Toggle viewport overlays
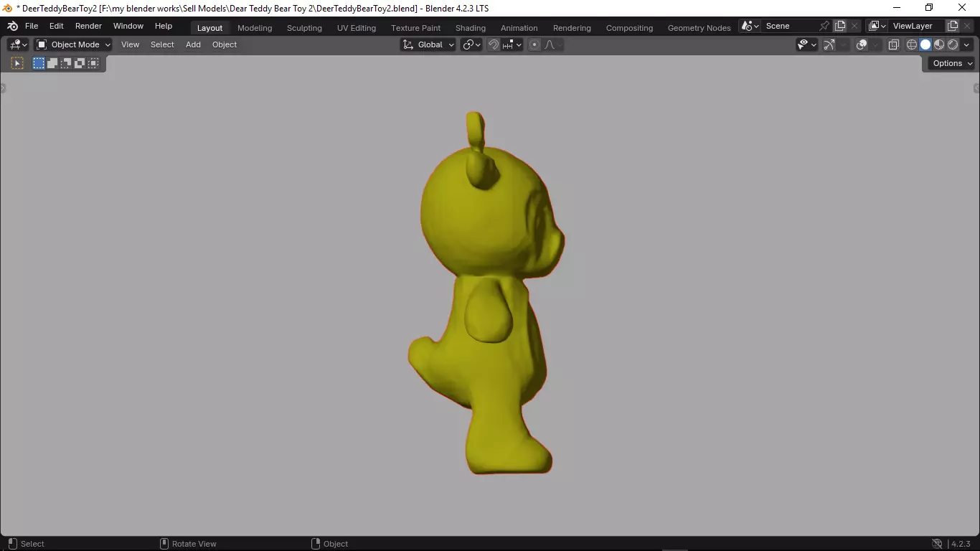Screen dimensions: 980x551 pyautogui.click(x=862, y=44)
